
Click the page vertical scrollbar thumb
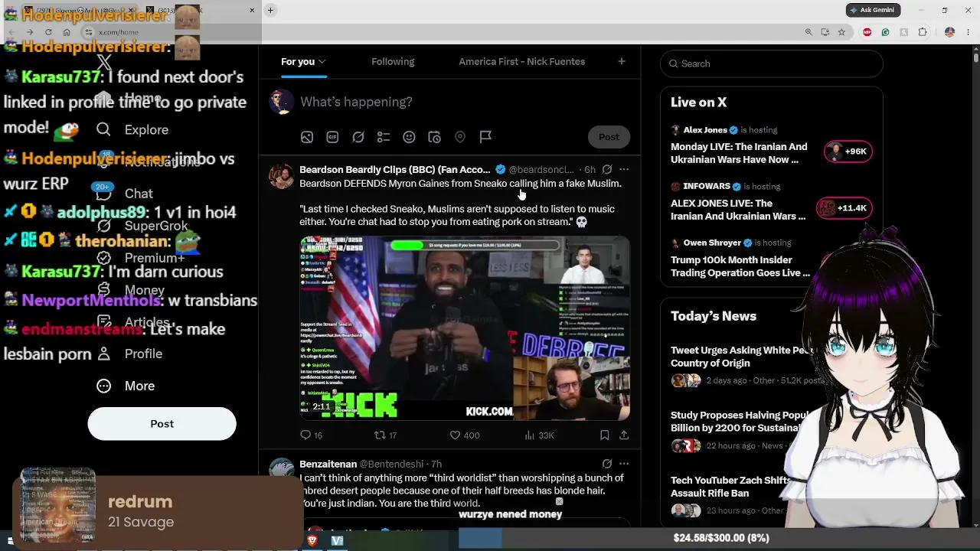click(x=975, y=57)
